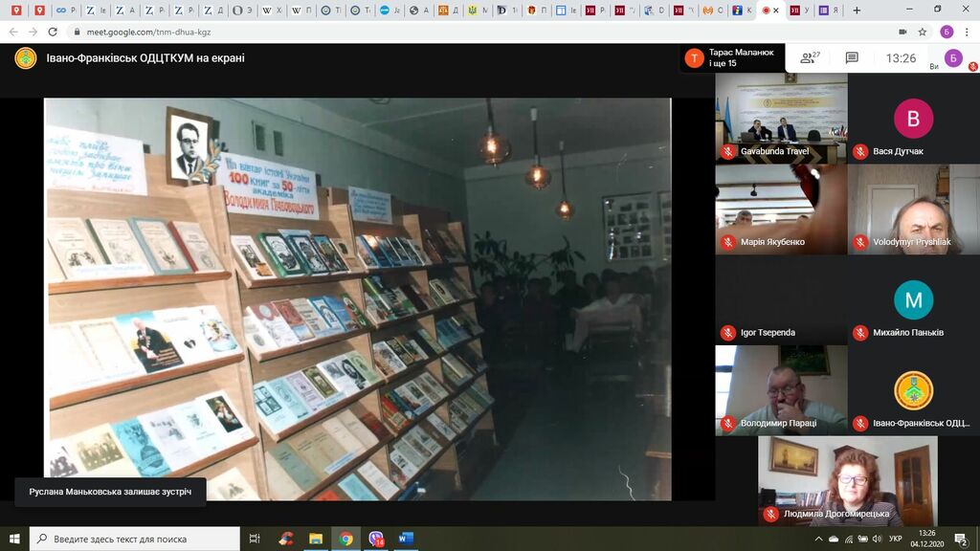Open the Chrome profile avatar button
The width and height of the screenshot is (980, 551).
tap(946, 31)
